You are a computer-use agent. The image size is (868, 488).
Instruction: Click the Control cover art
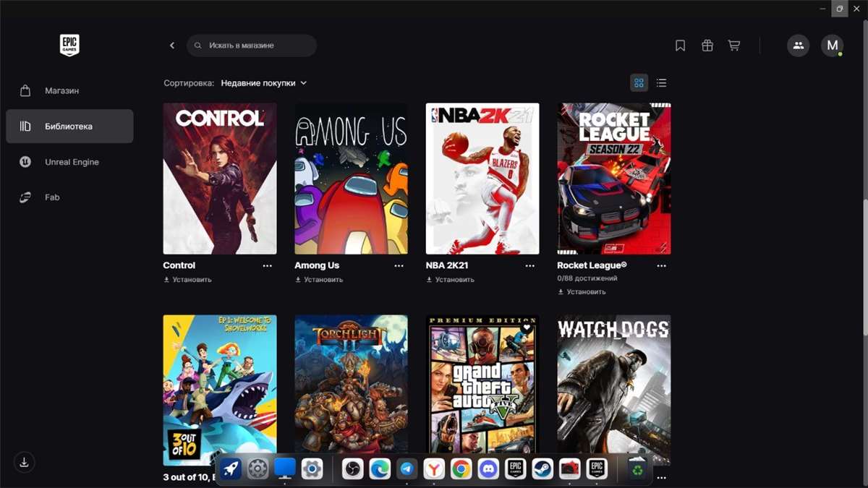[x=220, y=179]
